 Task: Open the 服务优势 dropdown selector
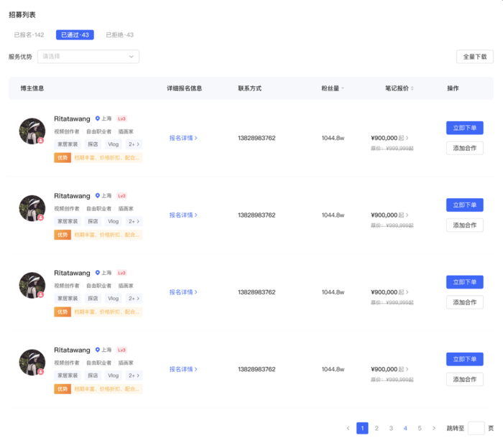pos(88,56)
